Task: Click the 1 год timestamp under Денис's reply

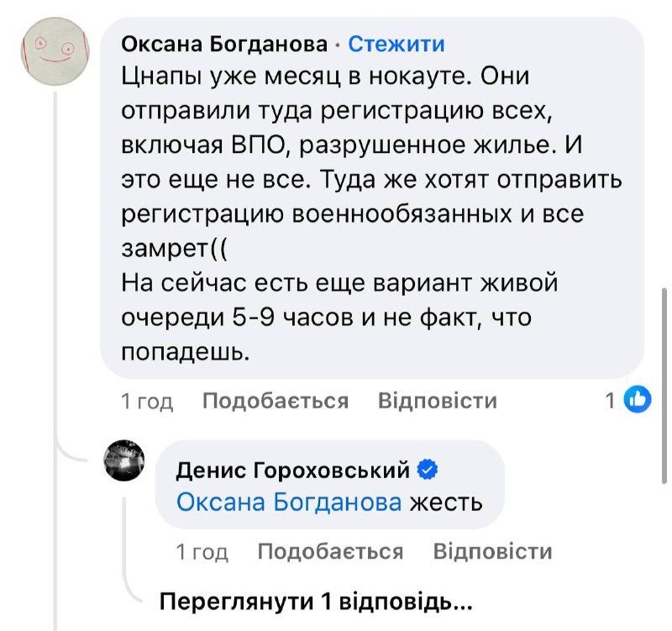Action: pyautogui.click(x=202, y=551)
